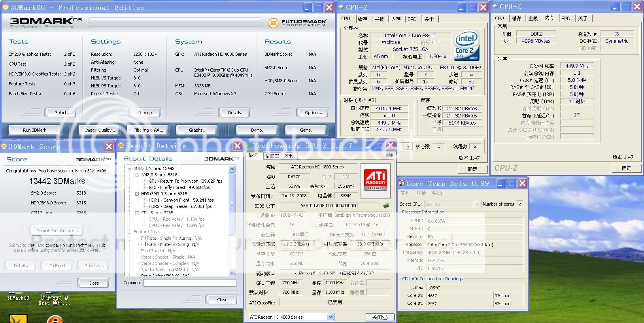The height and width of the screenshot is (323, 644).
Task: Switch to 关于 tab in right CPU-Z window
Action: point(582,18)
